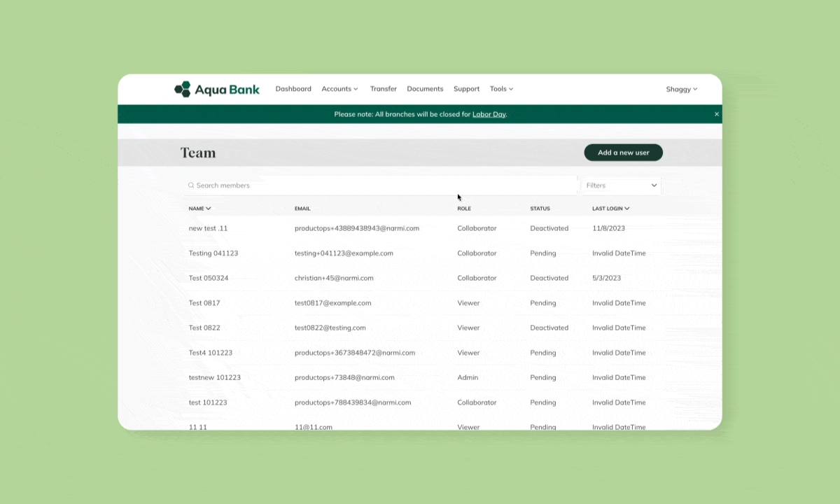Click email productops+788439834@narmi.com
840x504 pixels.
point(353,402)
